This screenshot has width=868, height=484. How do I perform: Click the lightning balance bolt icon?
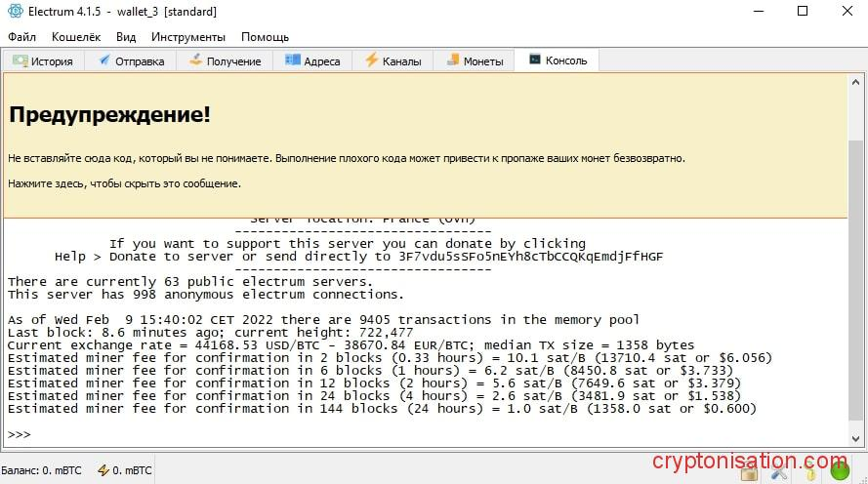tap(103, 470)
